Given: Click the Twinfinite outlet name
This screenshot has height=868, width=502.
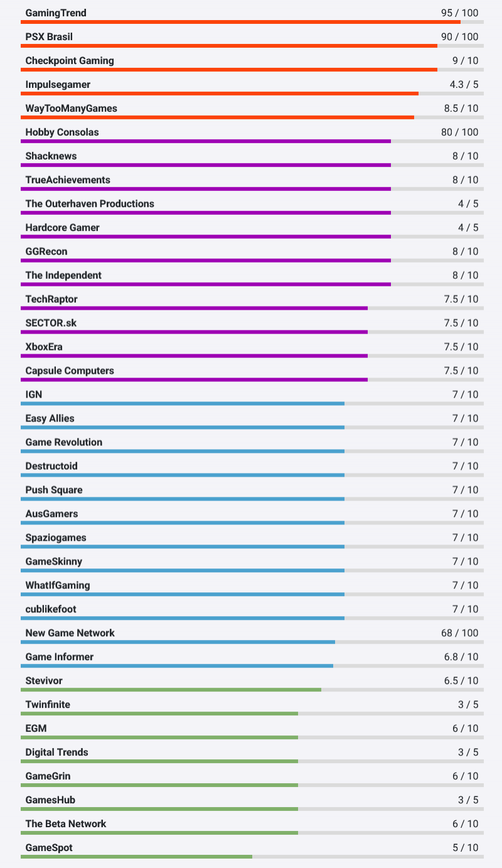Looking at the screenshot, I should coord(48,705).
